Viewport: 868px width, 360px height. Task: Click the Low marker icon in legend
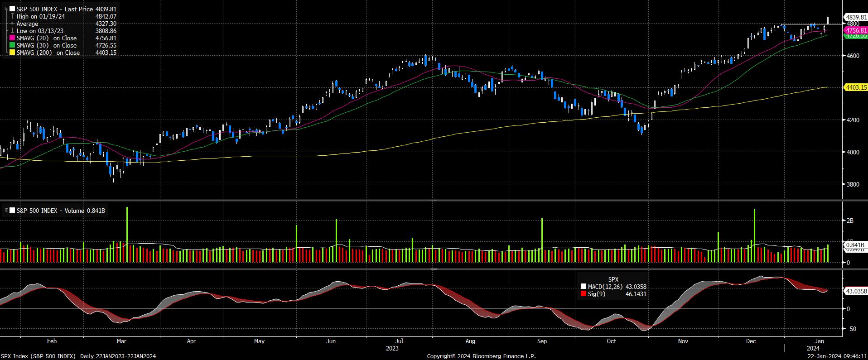[x=12, y=31]
